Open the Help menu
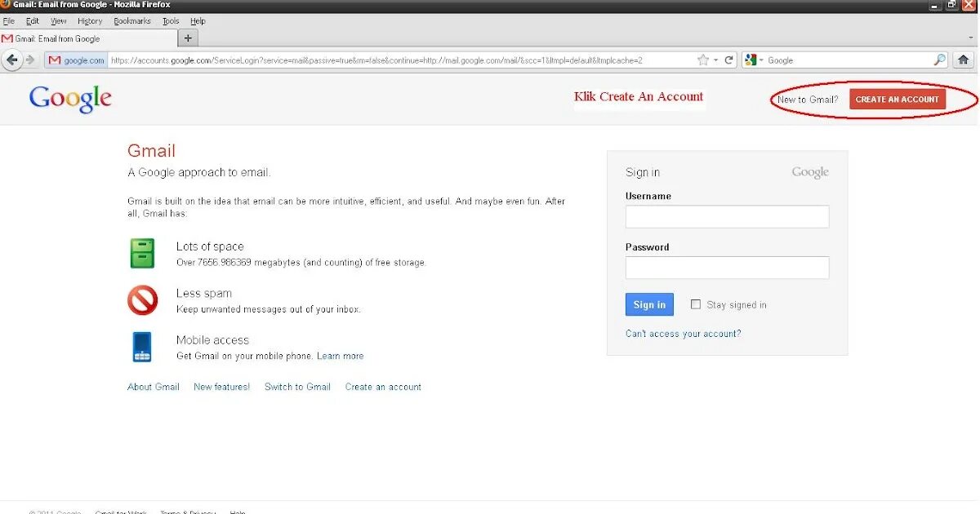The width and height of the screenshot is (980, 514). coord(198,21)
